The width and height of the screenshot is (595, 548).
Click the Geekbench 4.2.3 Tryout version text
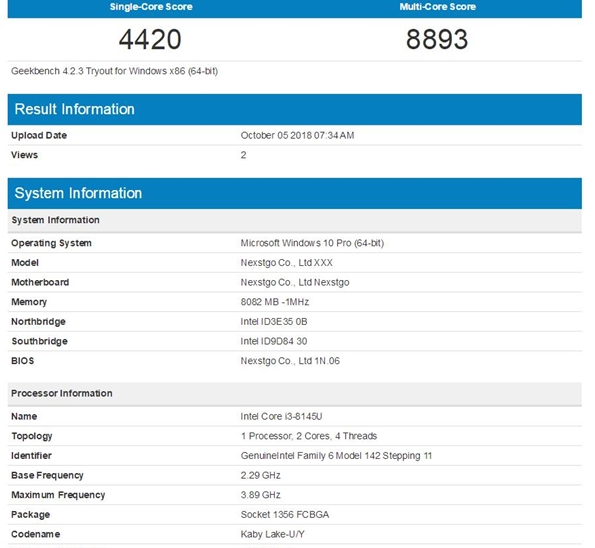coord(114,71)
